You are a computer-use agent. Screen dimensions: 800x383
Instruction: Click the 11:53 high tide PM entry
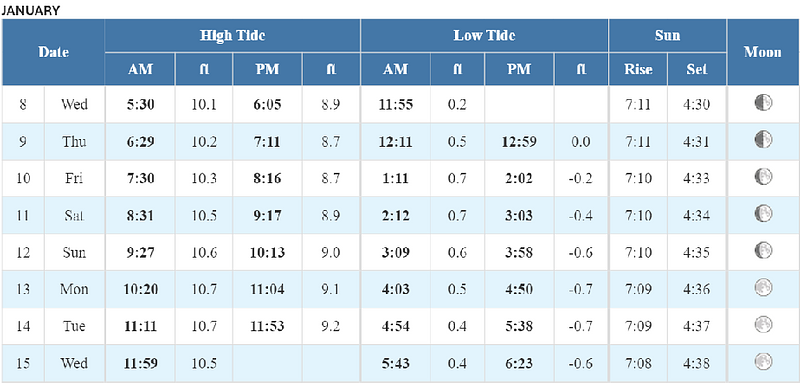click(267, 326)
